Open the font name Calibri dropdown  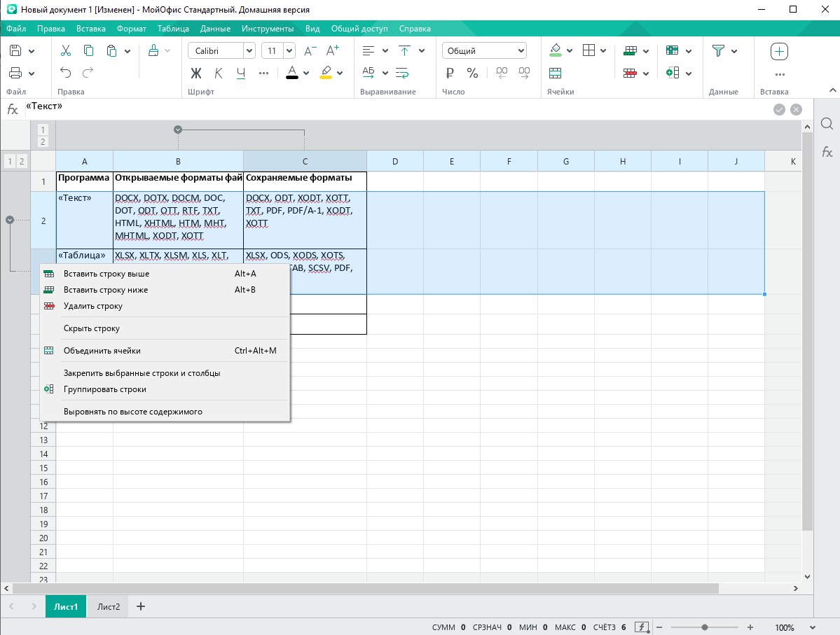click(249, 51)
